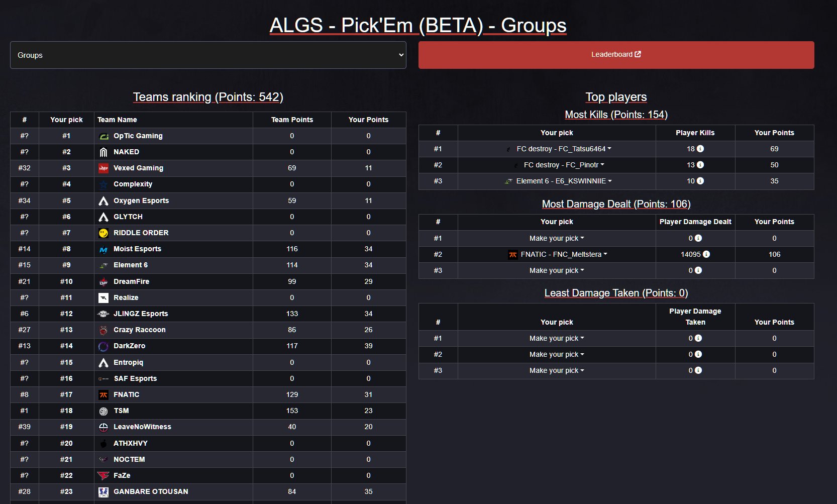This screenshot has width=837, height=504.
Task: Open Least Damage Taken #2 Make your pick
Action: point(557,354)
